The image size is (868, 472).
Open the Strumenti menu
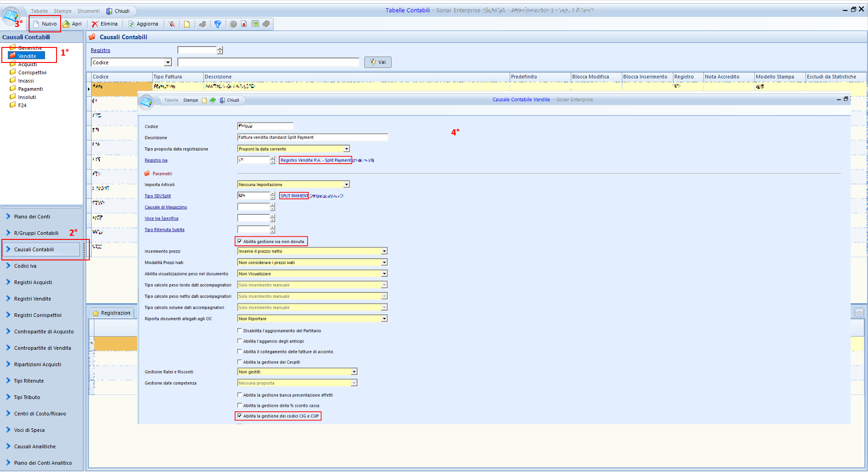(88, 11)
